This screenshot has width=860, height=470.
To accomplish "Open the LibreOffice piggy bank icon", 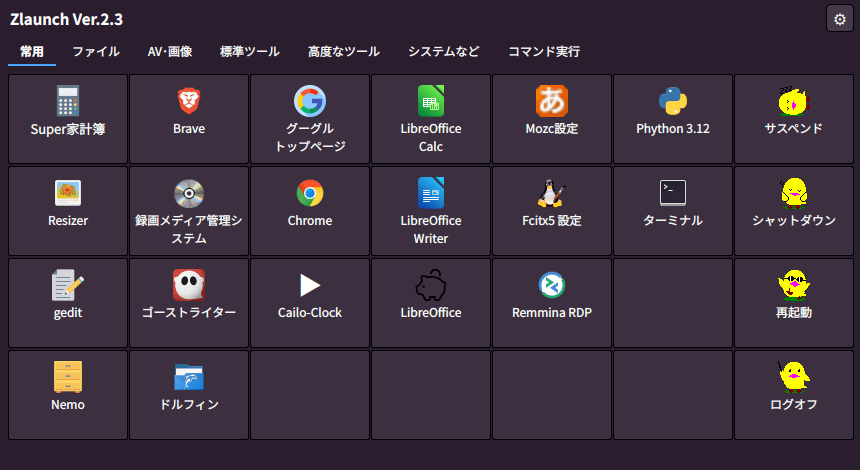I will pos(431,285).
